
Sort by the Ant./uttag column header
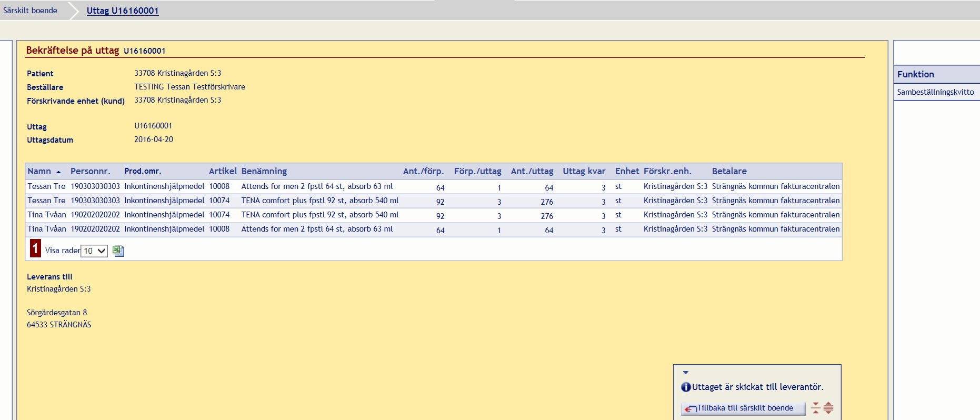[x=532, y=171]
